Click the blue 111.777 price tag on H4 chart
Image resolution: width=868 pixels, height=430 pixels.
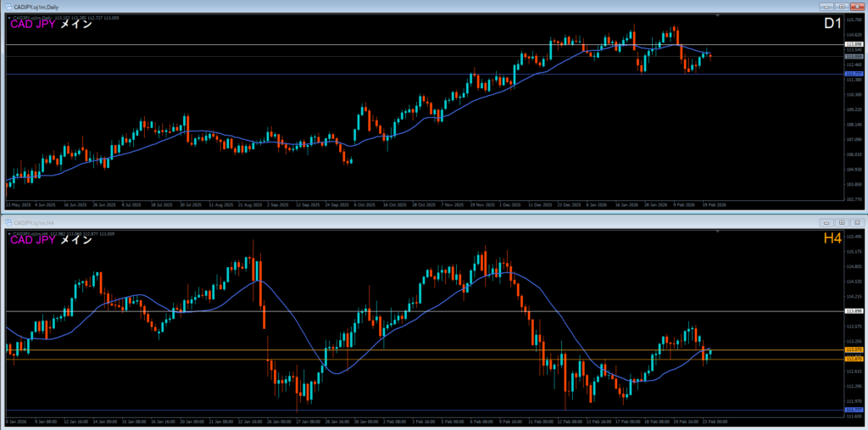pos(854,410)
